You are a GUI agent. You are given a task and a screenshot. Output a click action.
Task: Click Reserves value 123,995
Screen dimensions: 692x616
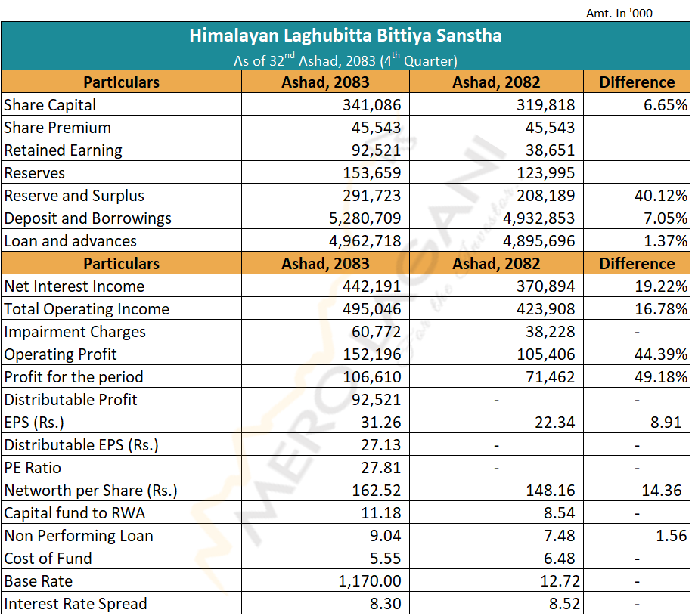545,173
